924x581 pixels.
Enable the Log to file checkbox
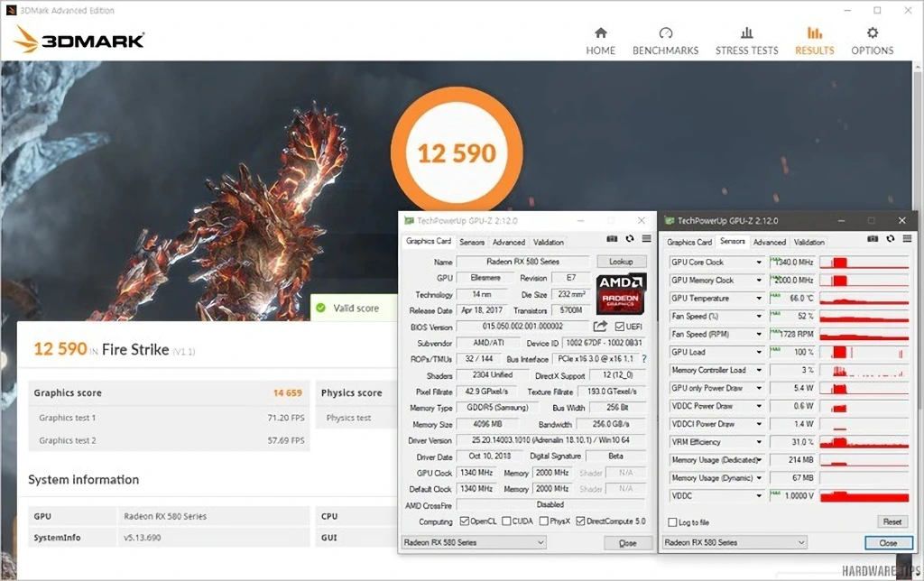point(672,522)
